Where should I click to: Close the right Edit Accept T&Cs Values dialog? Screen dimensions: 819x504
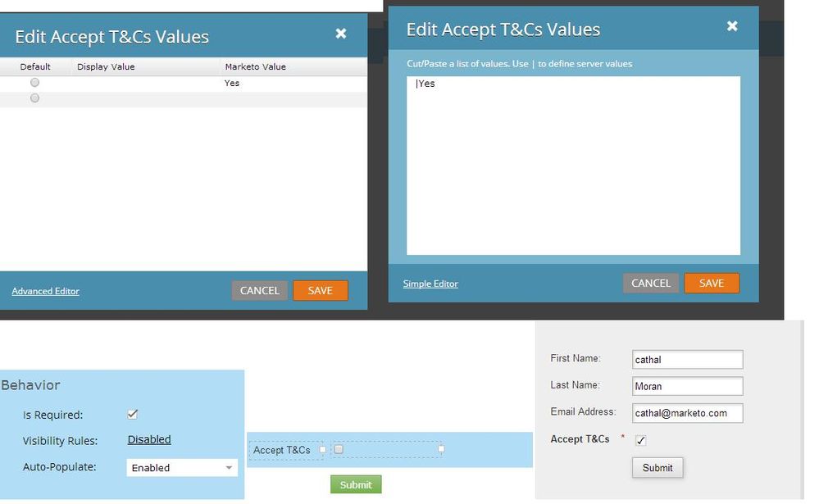pyautogui.click(x=732, y=25)
